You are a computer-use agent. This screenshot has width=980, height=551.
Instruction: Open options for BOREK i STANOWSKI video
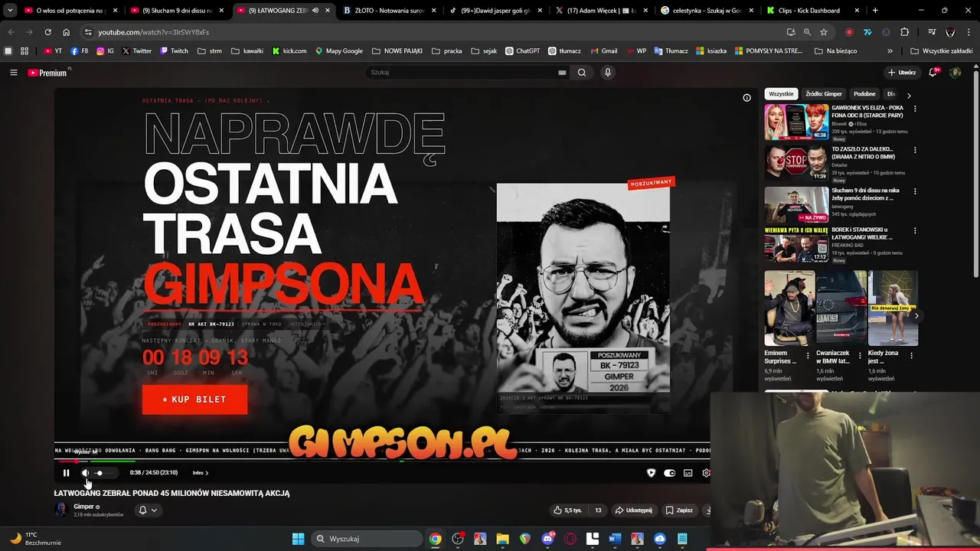click(x=914, y=230)
